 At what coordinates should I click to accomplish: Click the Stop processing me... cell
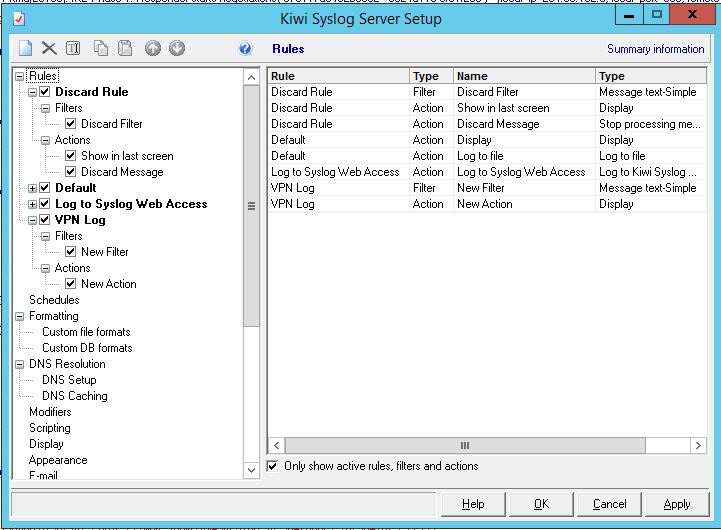pyautogui.click(x=650, y=124)
